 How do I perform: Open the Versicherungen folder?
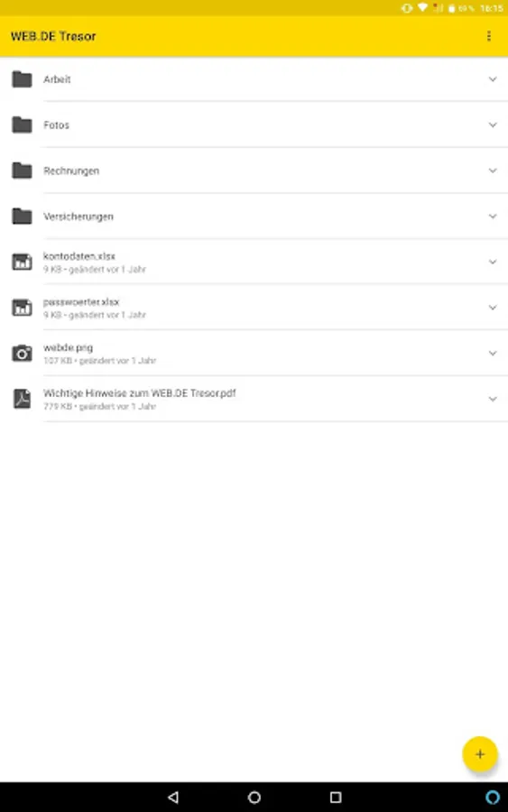coord(254,216)
